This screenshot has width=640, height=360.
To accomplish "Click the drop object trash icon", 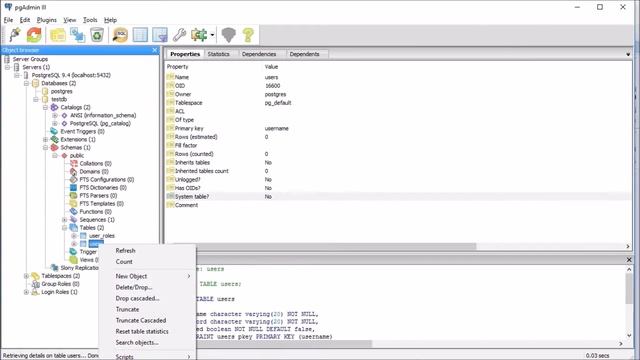I will coord(97,35).
